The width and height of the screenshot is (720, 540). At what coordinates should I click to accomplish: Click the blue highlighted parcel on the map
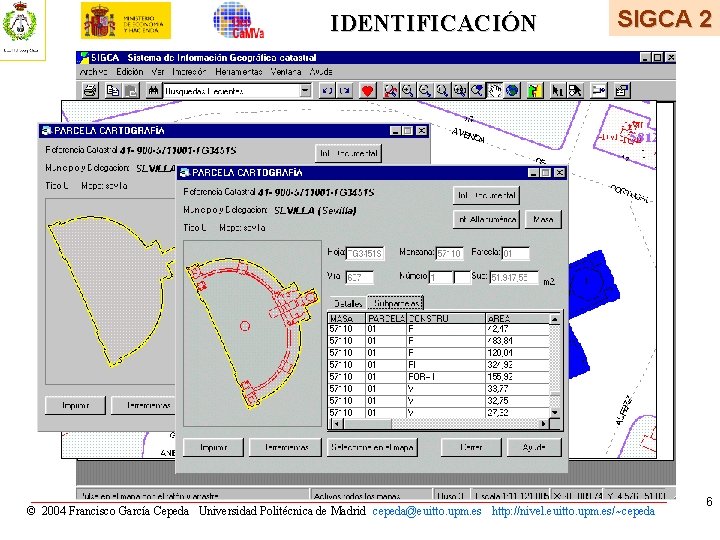tap(592, 285)
